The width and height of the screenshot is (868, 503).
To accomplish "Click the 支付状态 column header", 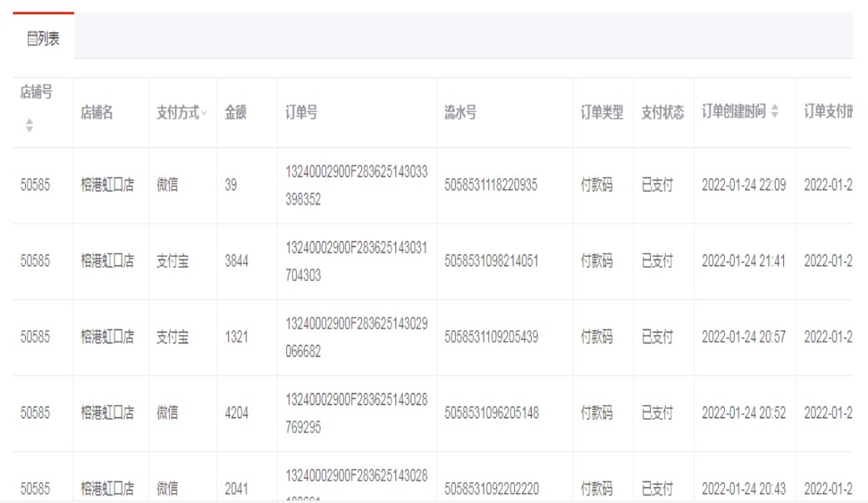I will (662, 113).
